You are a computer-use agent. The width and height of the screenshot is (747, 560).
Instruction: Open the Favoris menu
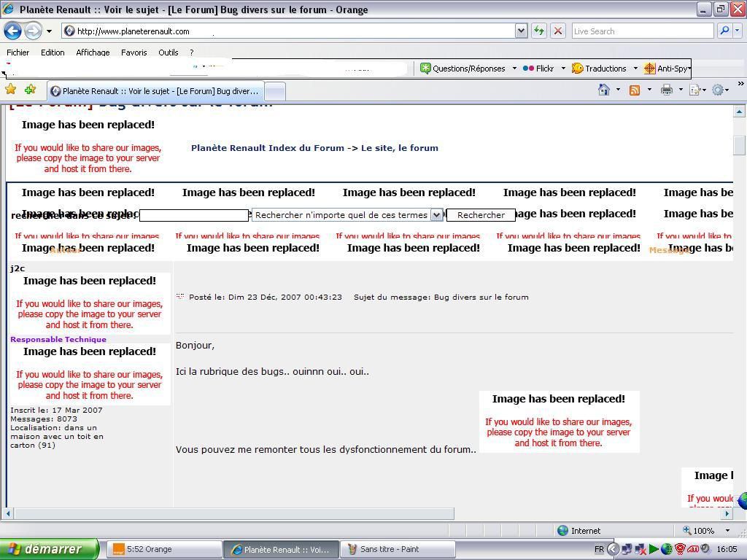(x=134, y=52)
